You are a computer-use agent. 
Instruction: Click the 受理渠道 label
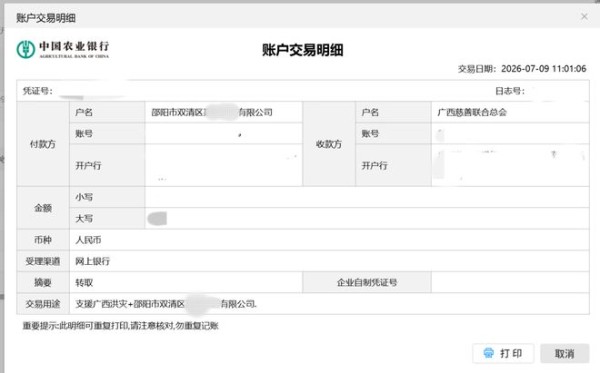pos(43,261)
